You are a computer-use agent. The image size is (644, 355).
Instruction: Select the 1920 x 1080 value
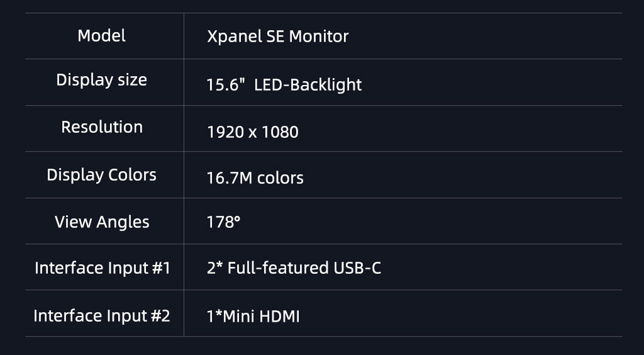coord(253,132)
